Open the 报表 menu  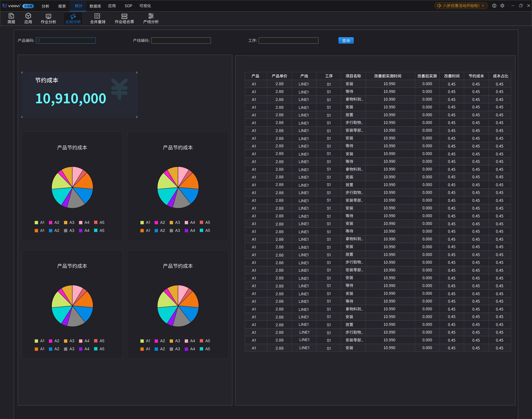(x=62, y=6)
